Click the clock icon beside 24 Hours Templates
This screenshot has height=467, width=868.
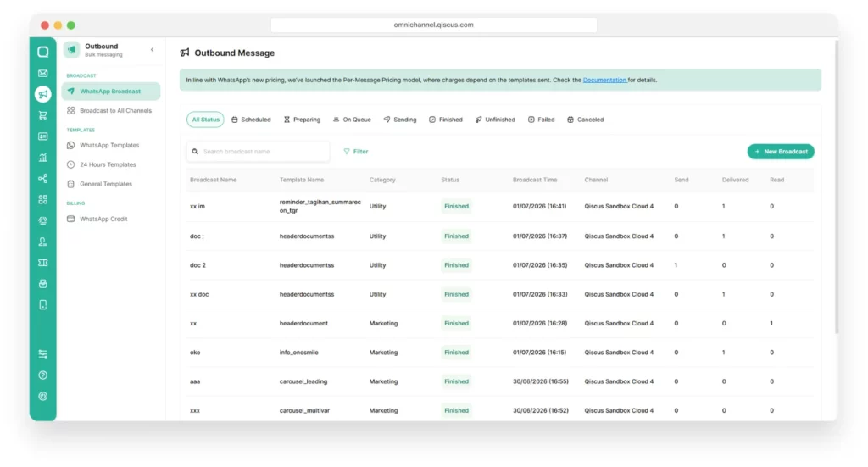[x=71, y=164]
